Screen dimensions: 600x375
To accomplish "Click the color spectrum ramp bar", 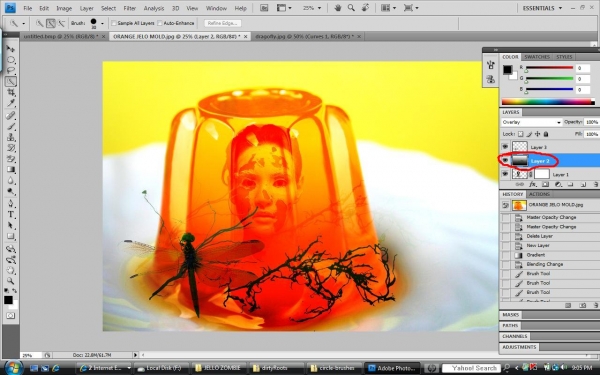I will (548, 102).
